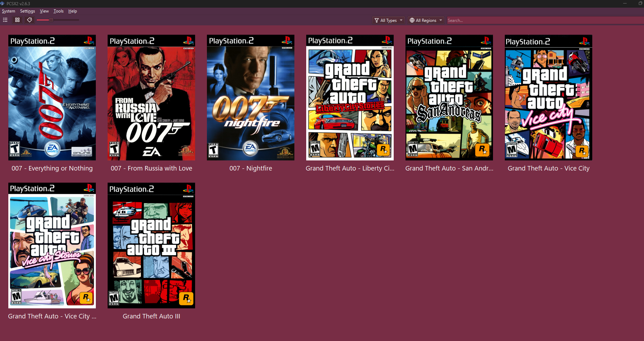Click the "Grand Theft Auto - Liberty Ci..." title

click(350, 168)
